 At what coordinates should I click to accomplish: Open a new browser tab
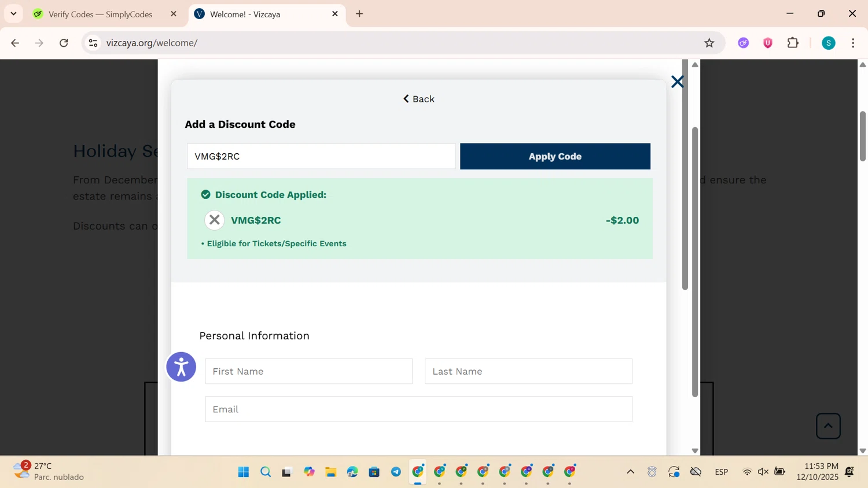click(x=359, y=14)
